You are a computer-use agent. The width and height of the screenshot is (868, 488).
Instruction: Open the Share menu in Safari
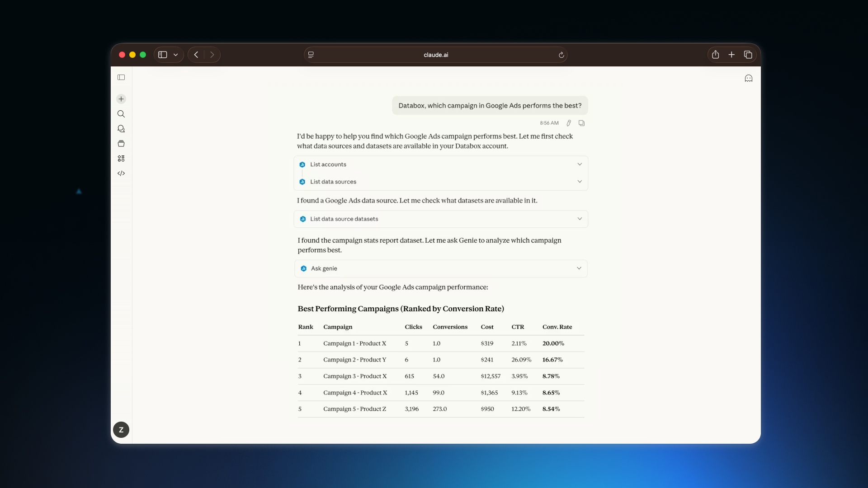pos(715,55)
